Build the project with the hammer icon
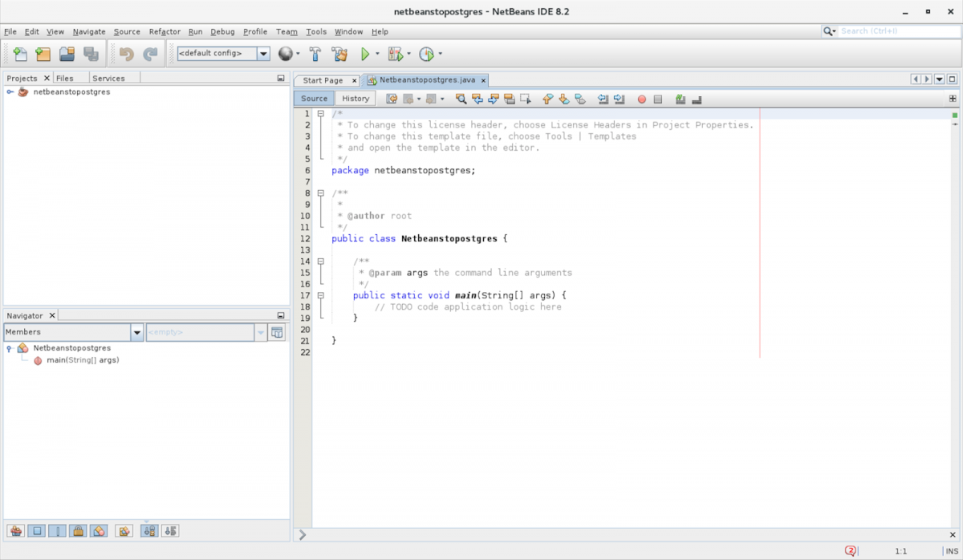This screenshot has width=963, height=560. [315, 54]
